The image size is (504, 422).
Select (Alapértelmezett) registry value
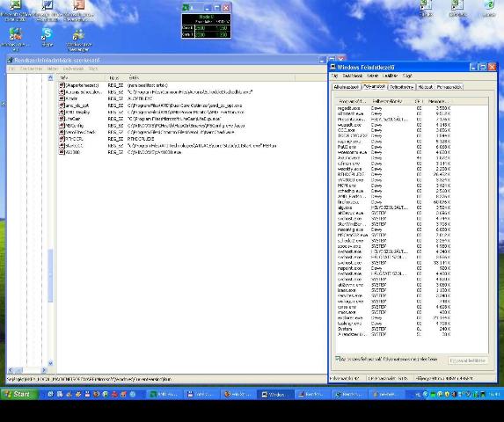coord(78,85)
